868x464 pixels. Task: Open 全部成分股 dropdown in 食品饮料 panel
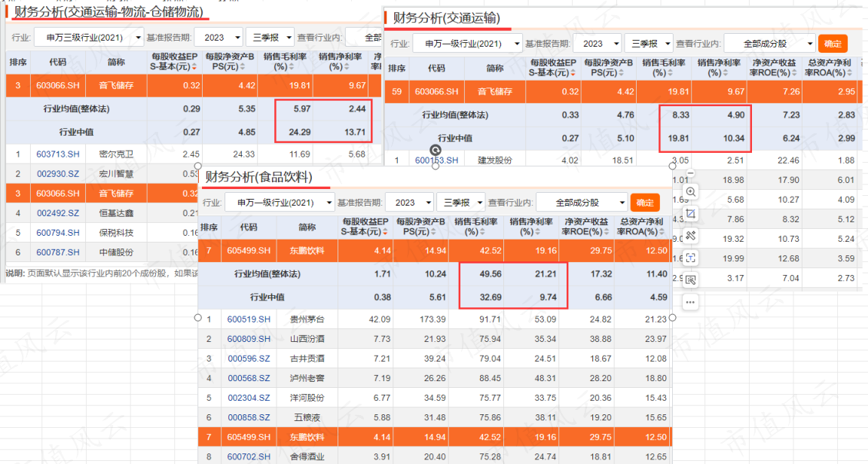[x=582, y=203]
